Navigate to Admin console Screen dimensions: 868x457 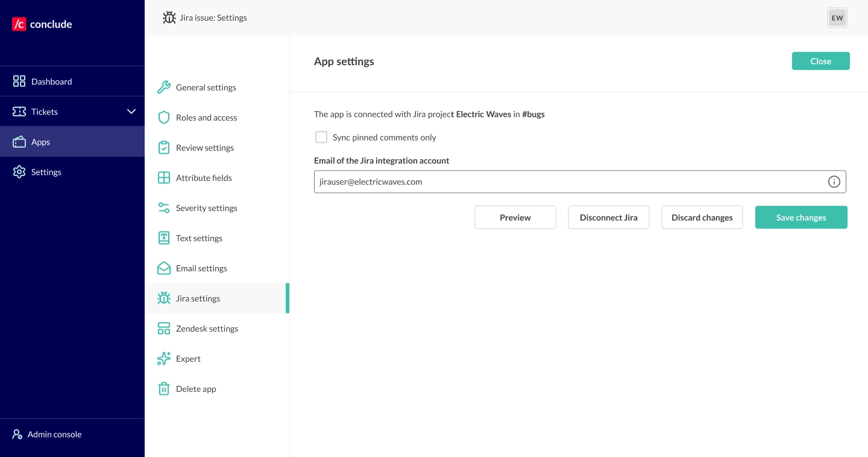click(x=54, y=434)
